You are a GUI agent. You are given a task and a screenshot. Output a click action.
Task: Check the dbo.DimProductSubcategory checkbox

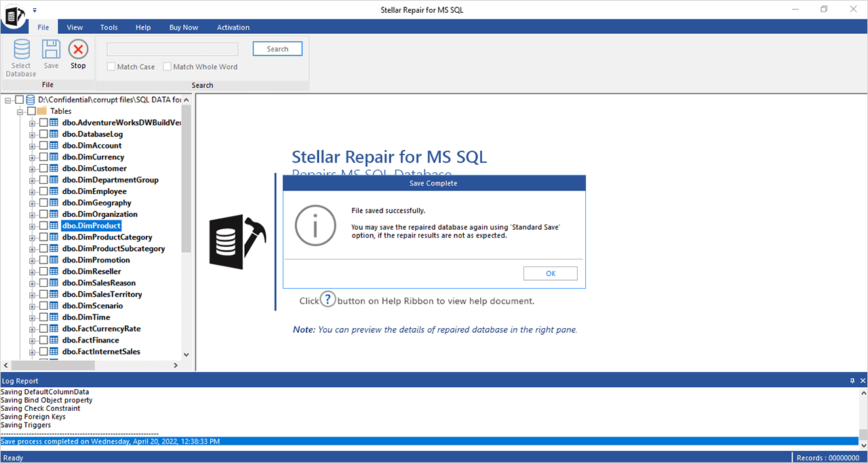click(x=43, y=249)
